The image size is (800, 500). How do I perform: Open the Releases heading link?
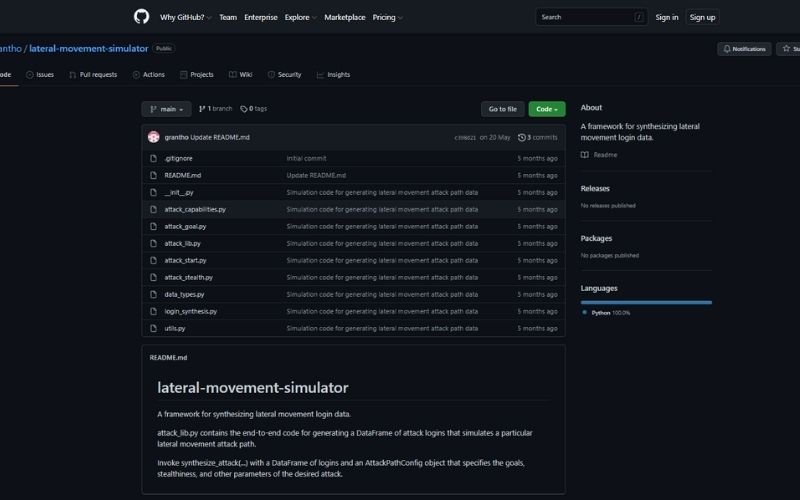(595, 188)
